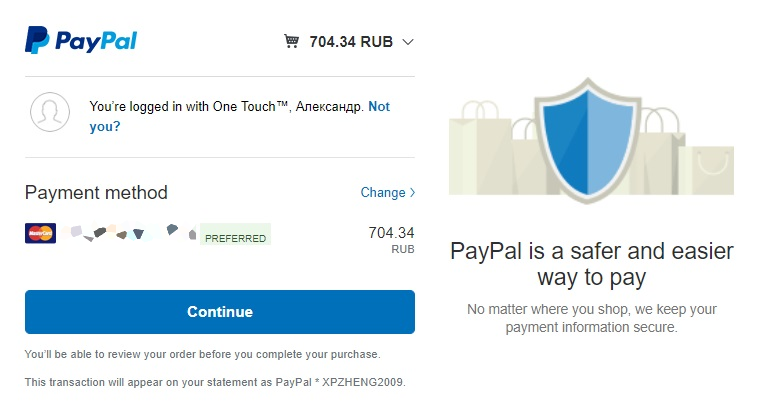This screenshot has width=766, height=413.
Task: Click the user avatar icon
Action: 50,112
